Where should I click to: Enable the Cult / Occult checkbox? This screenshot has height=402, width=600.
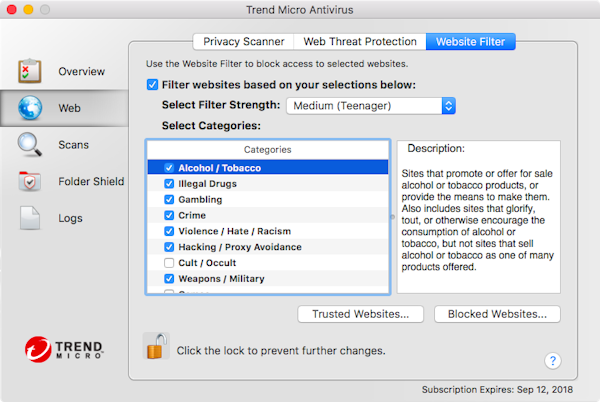click(x=169, y=262)
